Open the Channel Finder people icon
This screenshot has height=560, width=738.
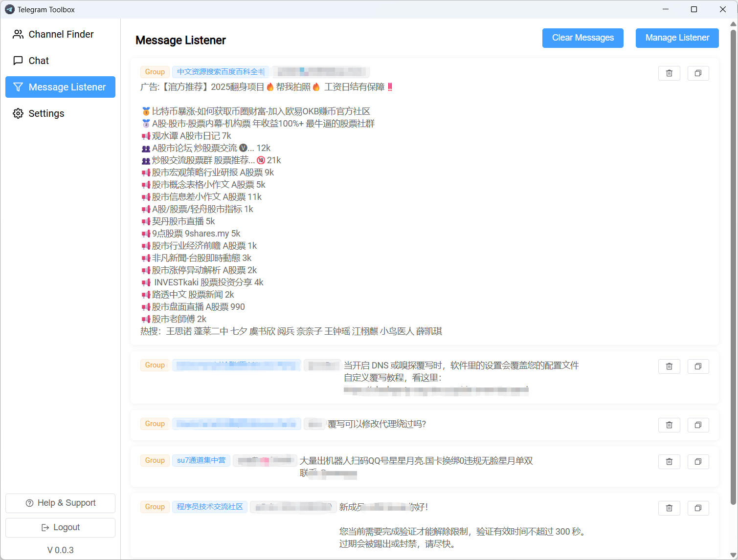18,34
